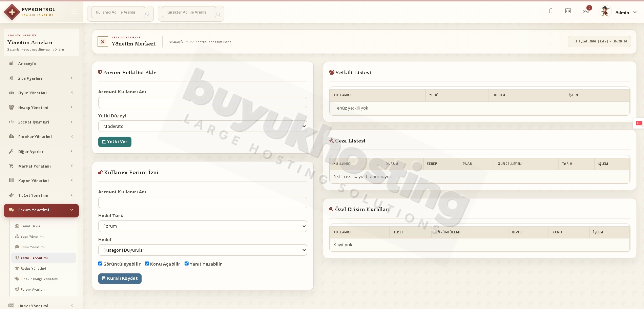Click the Socket İşlemleri code icon
The height and width of the screenshot is (309, 644).
11,122
